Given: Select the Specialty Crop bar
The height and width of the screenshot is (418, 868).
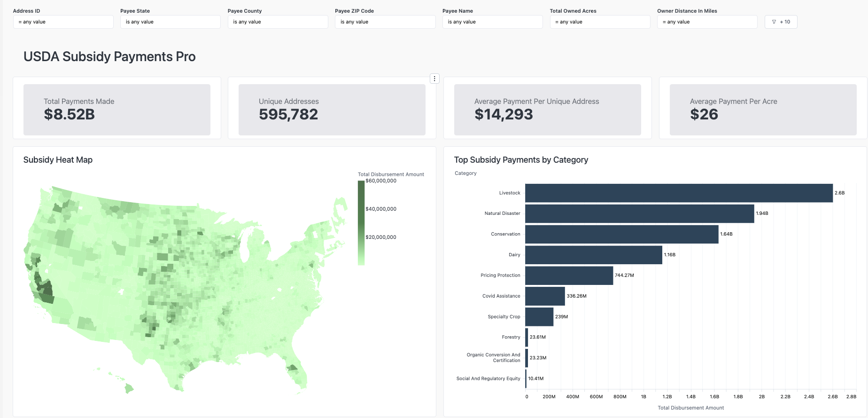Looking at the screenshot, I should (x=539, y=317).
